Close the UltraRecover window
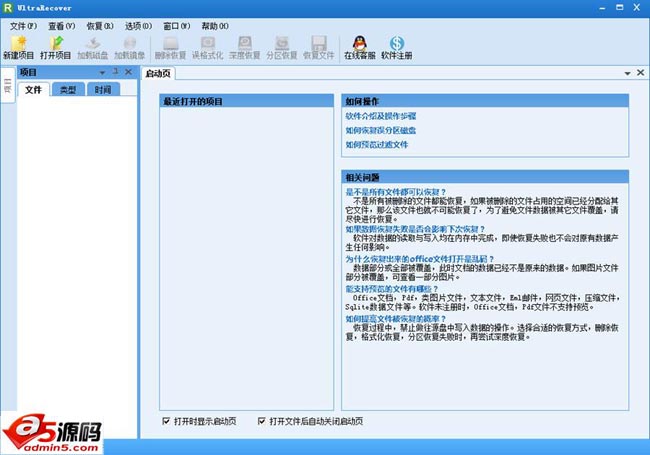This screenshot has height=455, width=650. [637, 7]
